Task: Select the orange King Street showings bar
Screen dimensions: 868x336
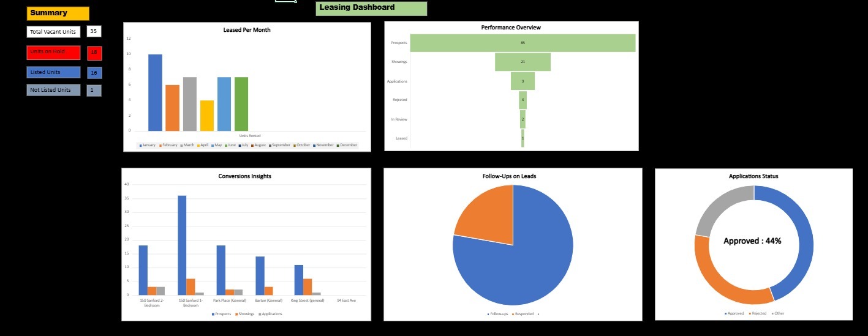Action: pos(308,287)
